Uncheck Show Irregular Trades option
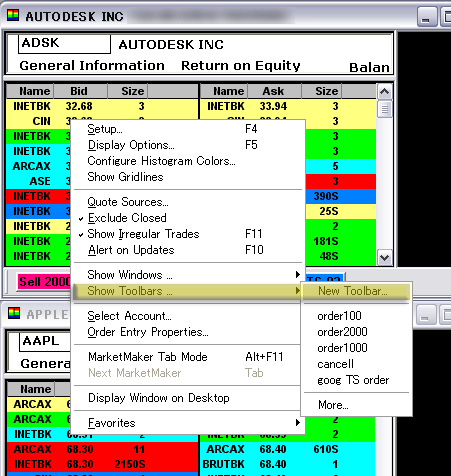451x476 pixels. (188, 234)
